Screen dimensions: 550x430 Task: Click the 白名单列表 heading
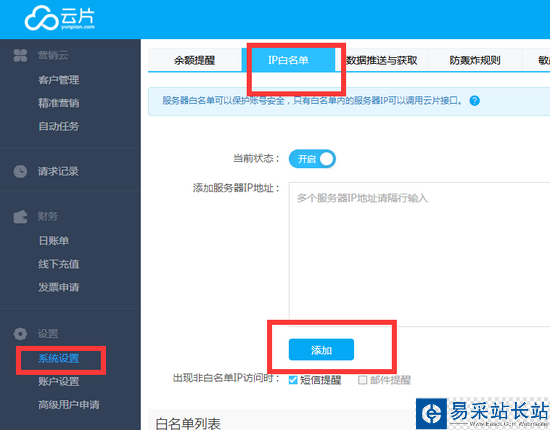point(188,423)
